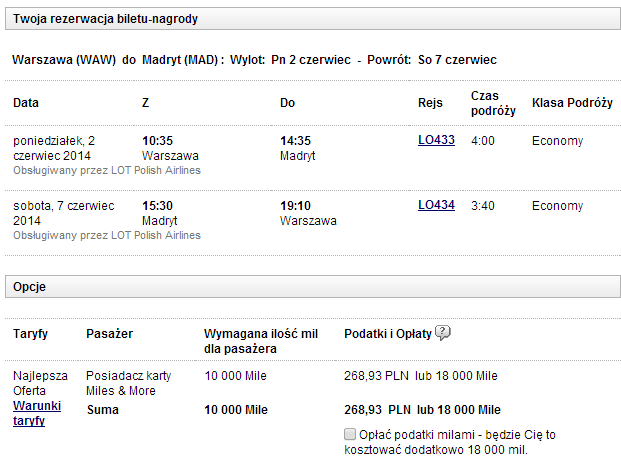621x463 pixels.
Task: Click the poniedziałek, 2 czerwiec 2014 date
Action: click(64, 148)
